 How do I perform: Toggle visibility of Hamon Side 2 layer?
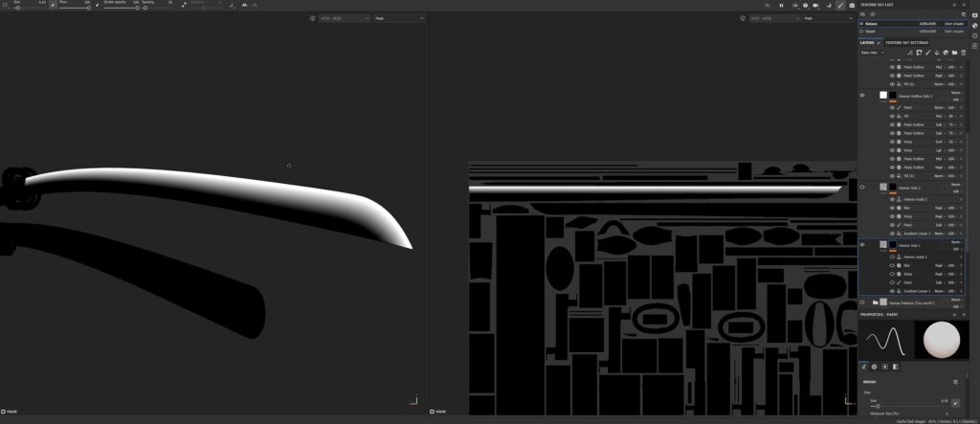pos(862,187)
